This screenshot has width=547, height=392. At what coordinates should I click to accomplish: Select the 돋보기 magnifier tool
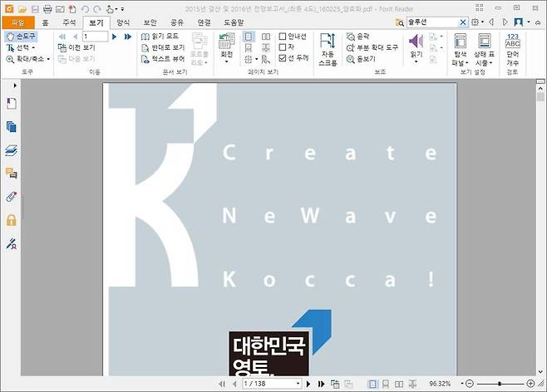tap(361, 59)
